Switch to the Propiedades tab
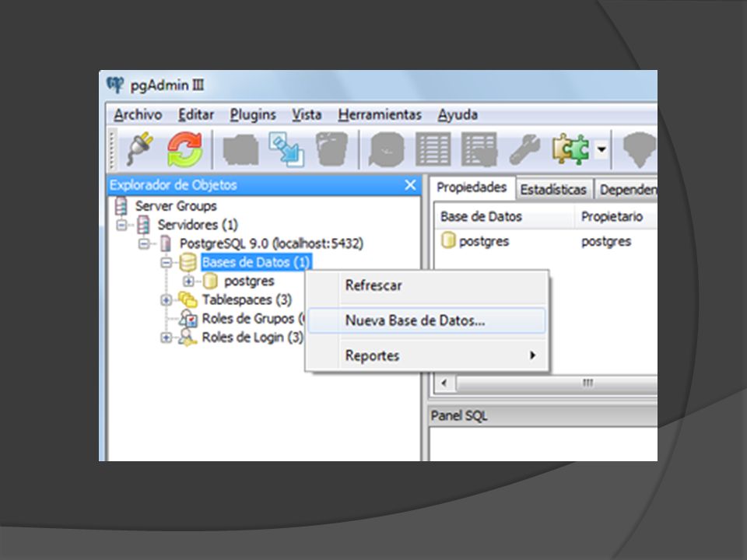 (x=472, y=187)
